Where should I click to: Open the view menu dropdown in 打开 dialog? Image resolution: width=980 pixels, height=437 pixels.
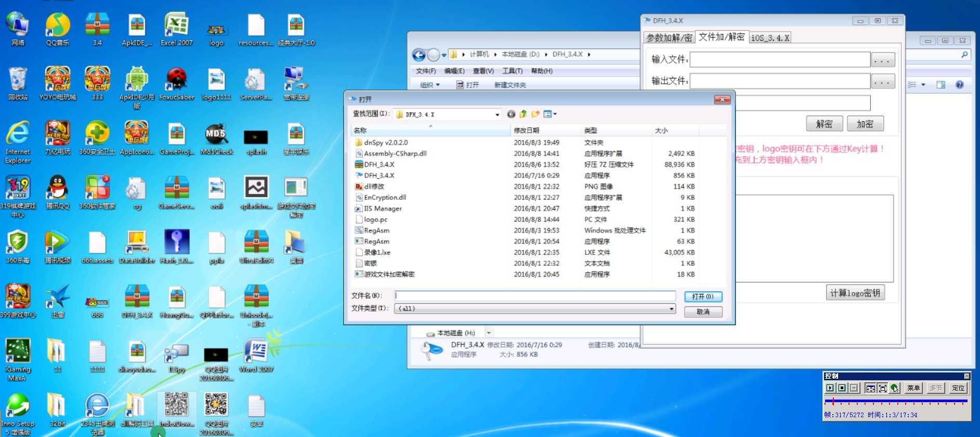[x=550, y=114]
